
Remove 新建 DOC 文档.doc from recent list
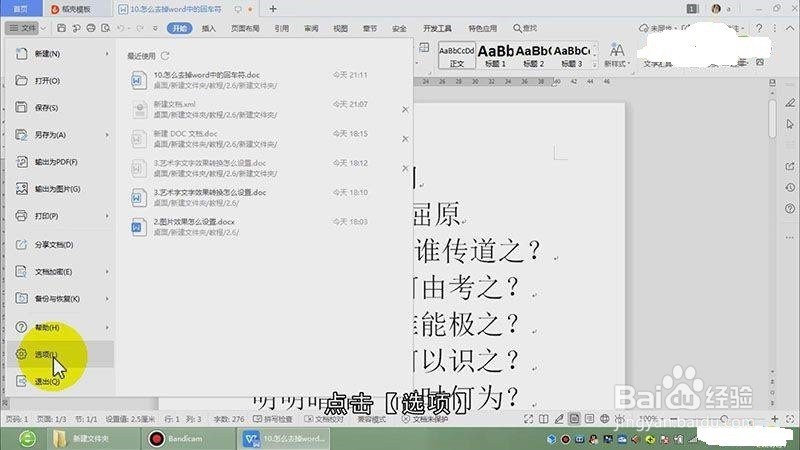click(405, 139)
